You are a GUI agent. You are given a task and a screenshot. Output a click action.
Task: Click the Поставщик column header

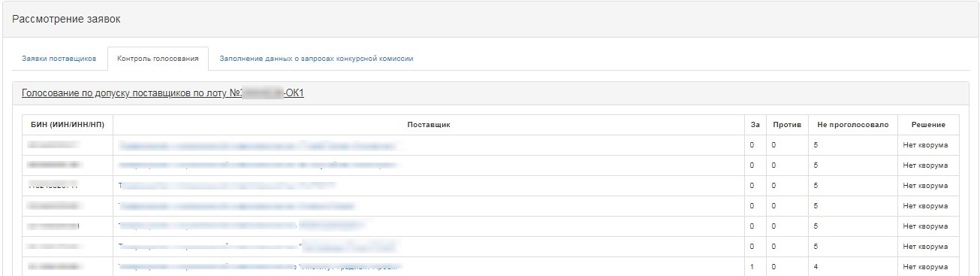pyautogui.click(x=428, y=125)
